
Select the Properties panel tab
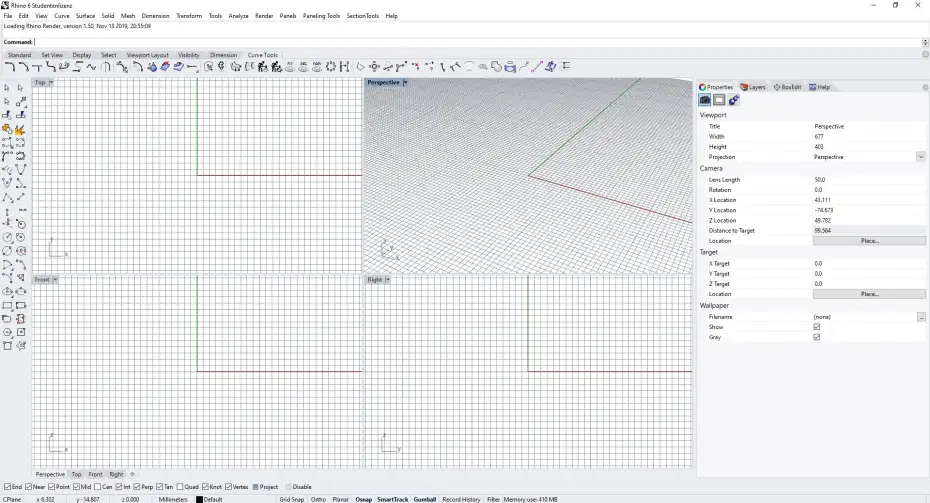pos(716,87)
